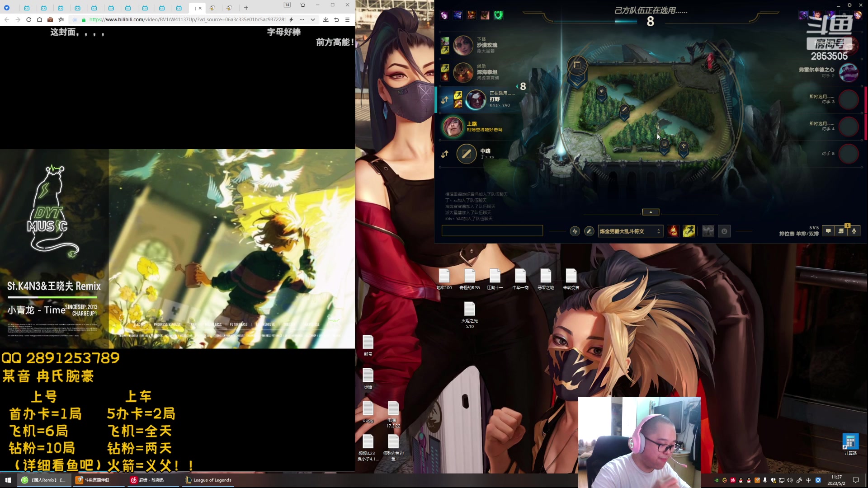
Task: Click the team chat input field
Action: (492, 231)
